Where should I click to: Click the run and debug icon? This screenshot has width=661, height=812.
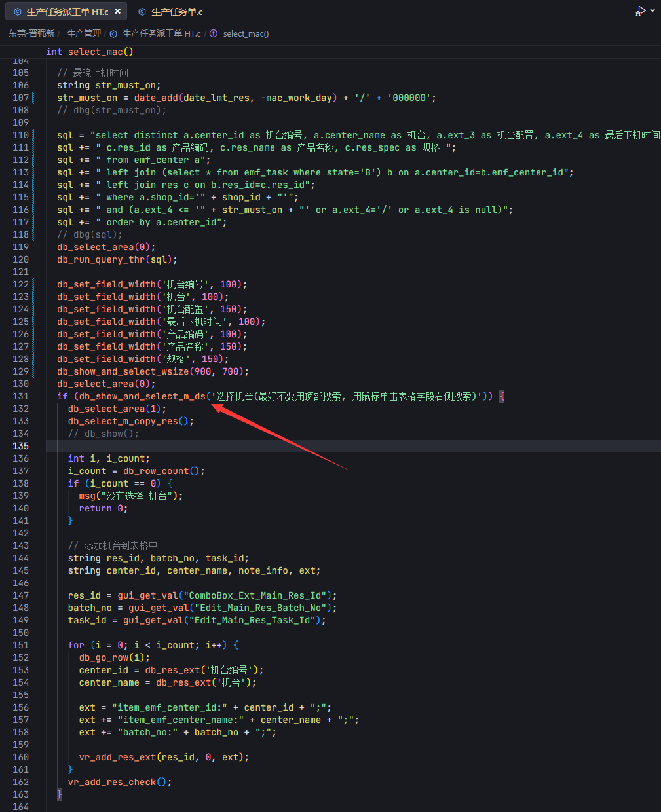point(640,11)
